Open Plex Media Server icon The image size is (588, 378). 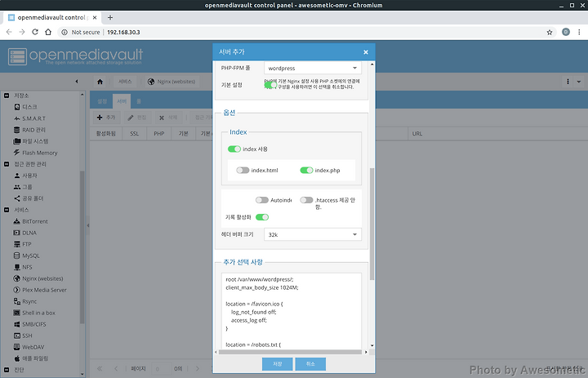tap(17, 290)
